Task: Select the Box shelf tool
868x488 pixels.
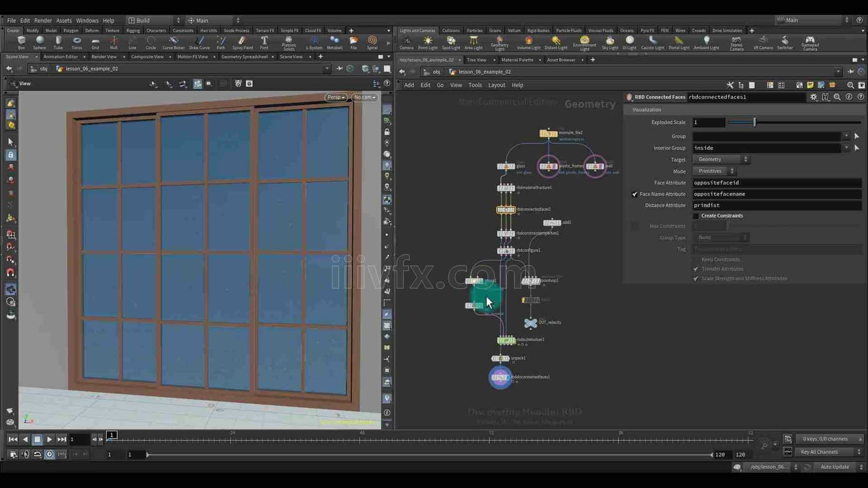Action: point(21,43)
